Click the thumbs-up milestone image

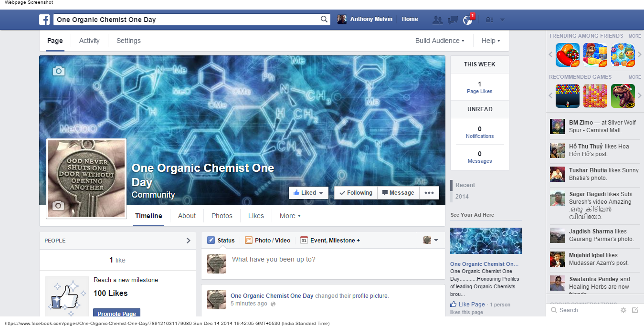tap(67, 297)
